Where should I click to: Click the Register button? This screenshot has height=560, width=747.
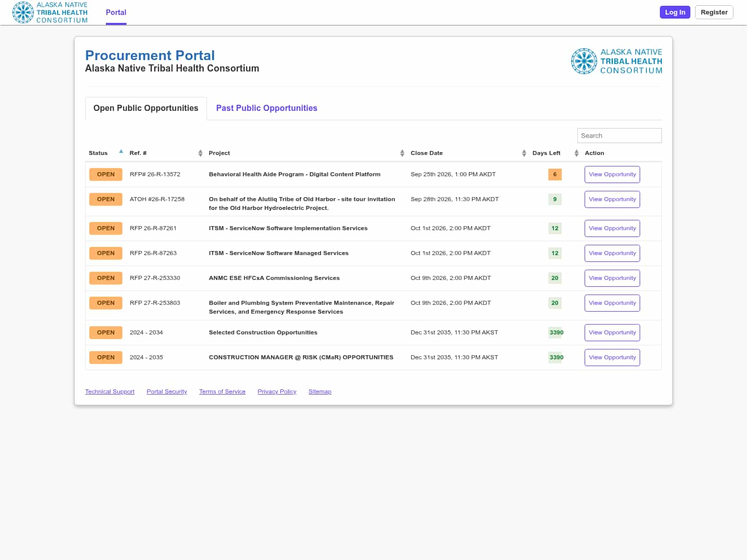[714, 12]
